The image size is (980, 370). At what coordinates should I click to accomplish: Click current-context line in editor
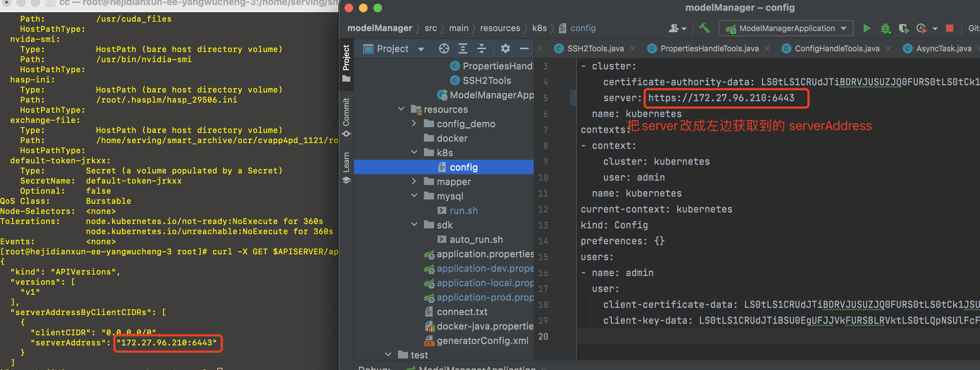[x=656, y=209]
